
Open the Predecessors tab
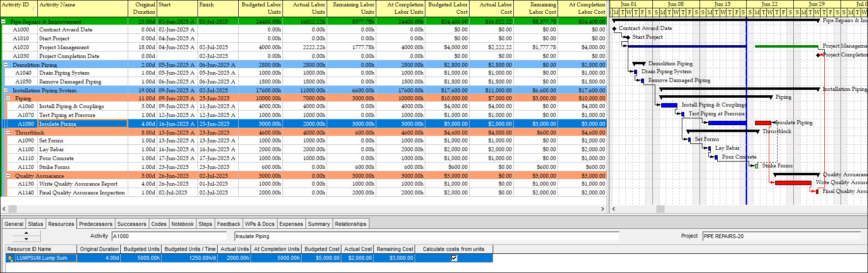pos(96,224)
